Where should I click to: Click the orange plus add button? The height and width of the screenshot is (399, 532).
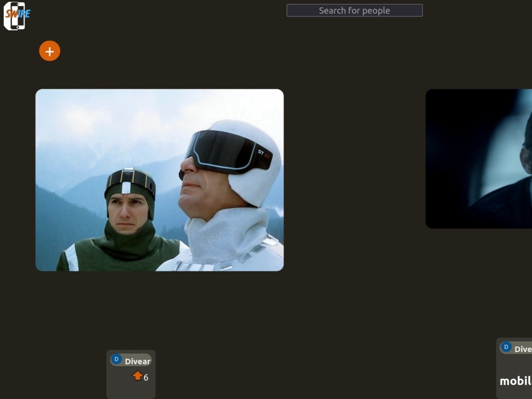(x=49, y=51)
